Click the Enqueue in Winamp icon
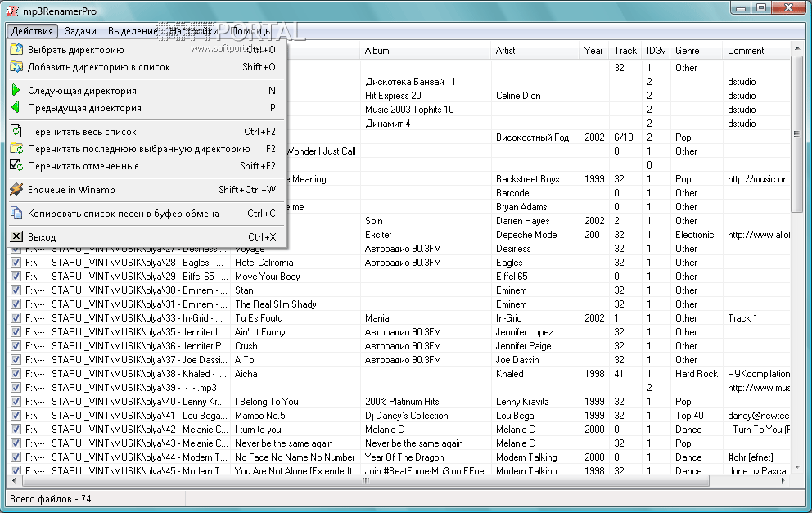This screenshot has width=812, height=513. coord(16,190)
